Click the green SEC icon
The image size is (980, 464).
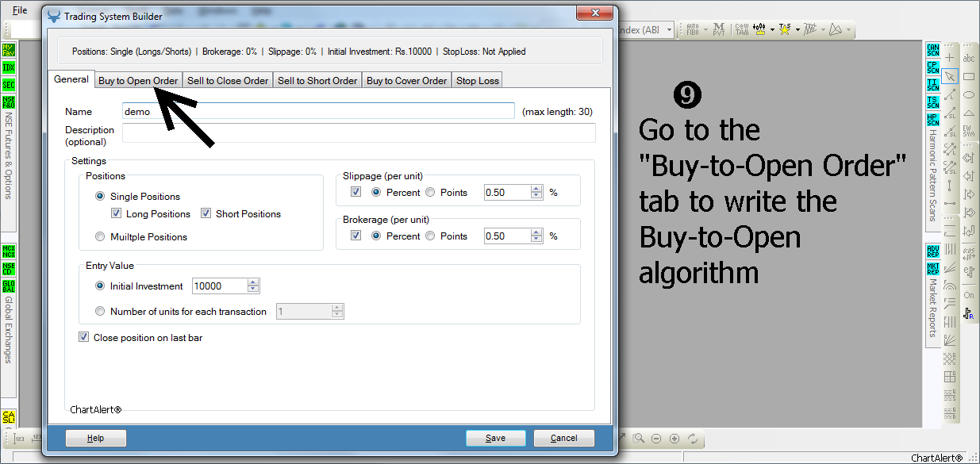click(x=9, y=85)
